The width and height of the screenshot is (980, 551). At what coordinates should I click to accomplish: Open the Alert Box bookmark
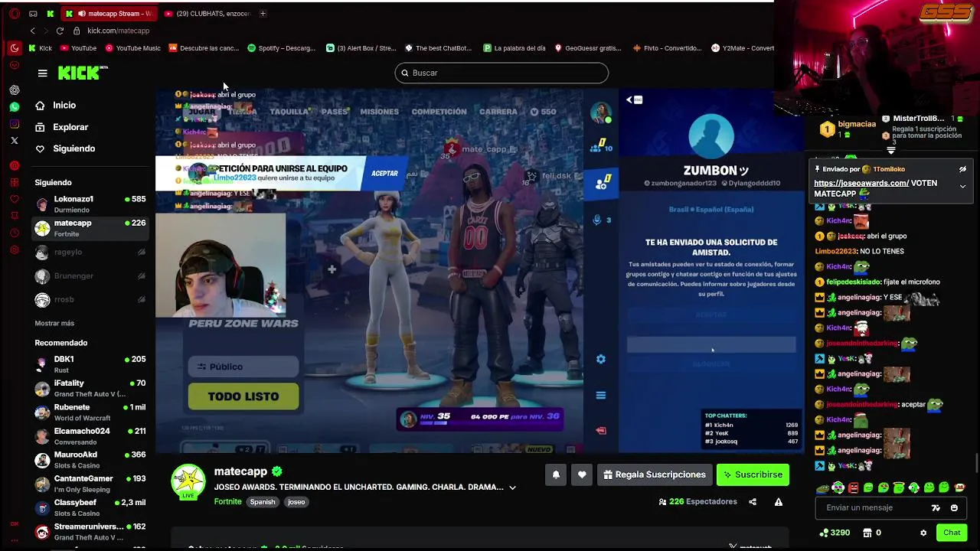[x=361, y=48]
